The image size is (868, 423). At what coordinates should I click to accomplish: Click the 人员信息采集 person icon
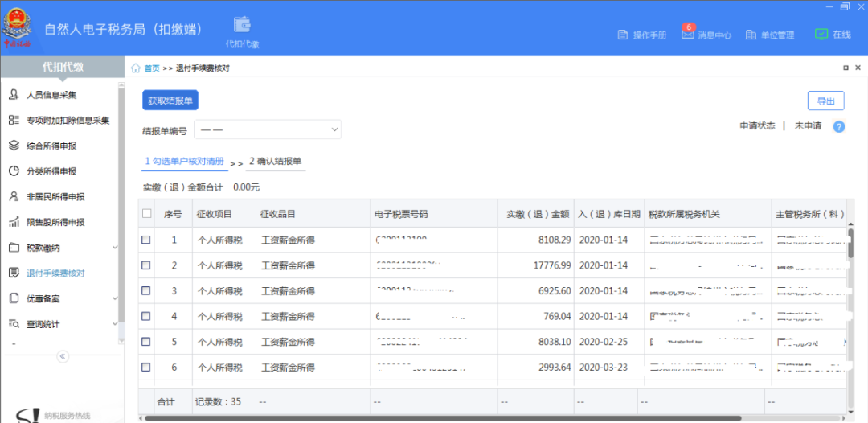pyautogui.click(x=14, y=95)
